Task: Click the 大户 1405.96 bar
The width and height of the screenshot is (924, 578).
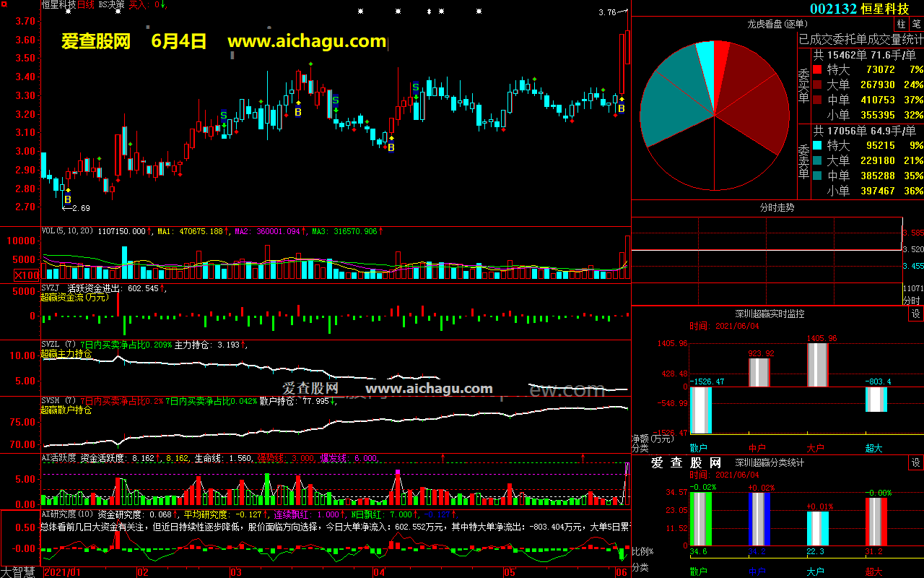Action: (x=818, y=365)
